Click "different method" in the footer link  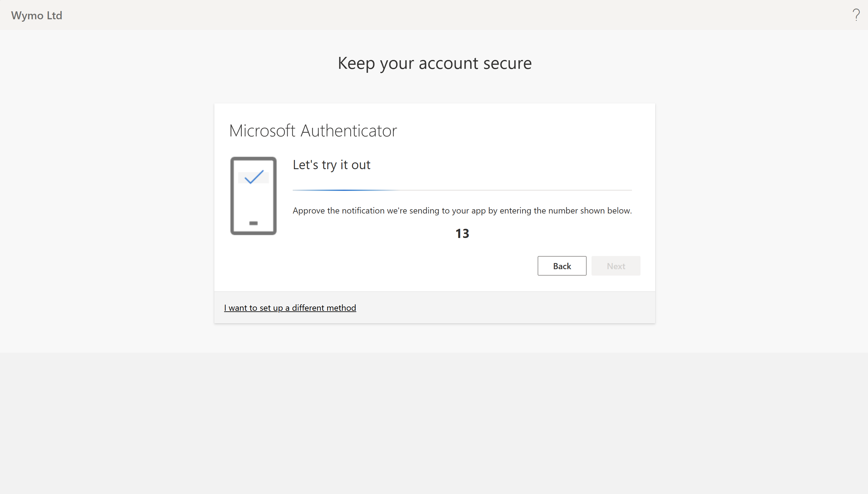pyautogui.click(x=324, y=308)
